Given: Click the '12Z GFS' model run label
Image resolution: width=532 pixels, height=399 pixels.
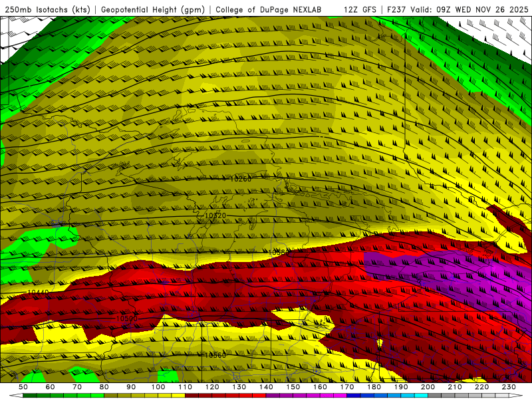Looking at the screenshot, I should pyautogui.click(x=360, y=9).
